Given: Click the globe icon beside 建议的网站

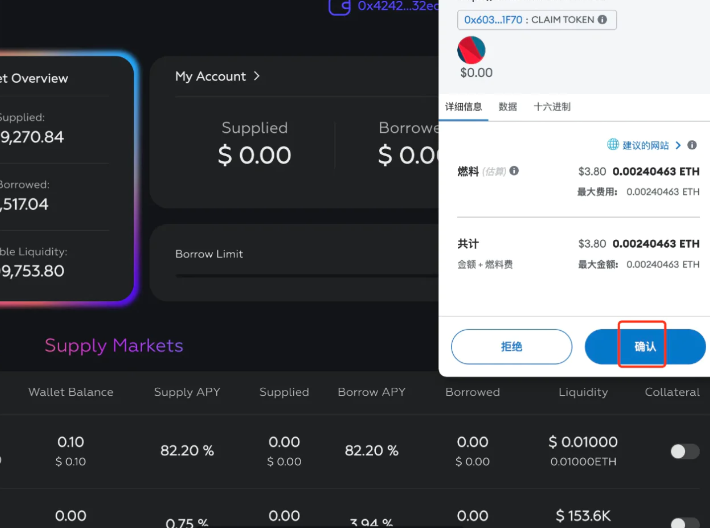Looking at the screenshot, I should point(613,144).
